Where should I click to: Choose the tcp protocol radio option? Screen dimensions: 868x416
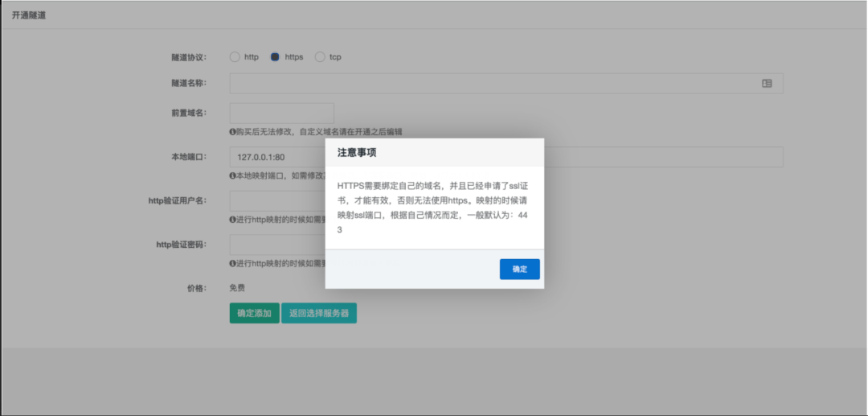[320, 57]
